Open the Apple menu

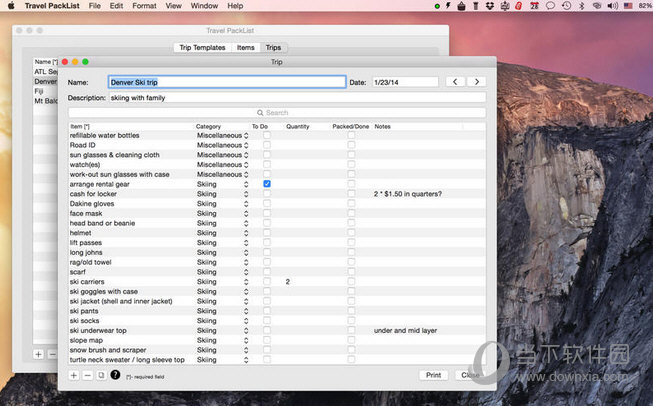coord(11,6)
